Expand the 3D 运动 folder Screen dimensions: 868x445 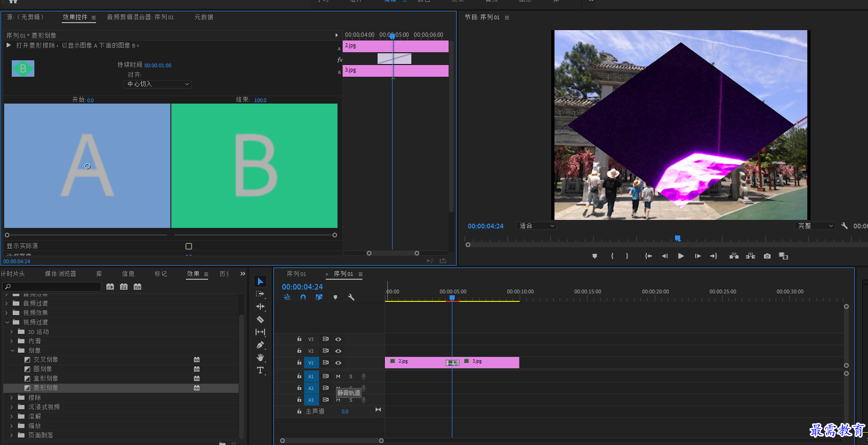click(x=12, y=332)
